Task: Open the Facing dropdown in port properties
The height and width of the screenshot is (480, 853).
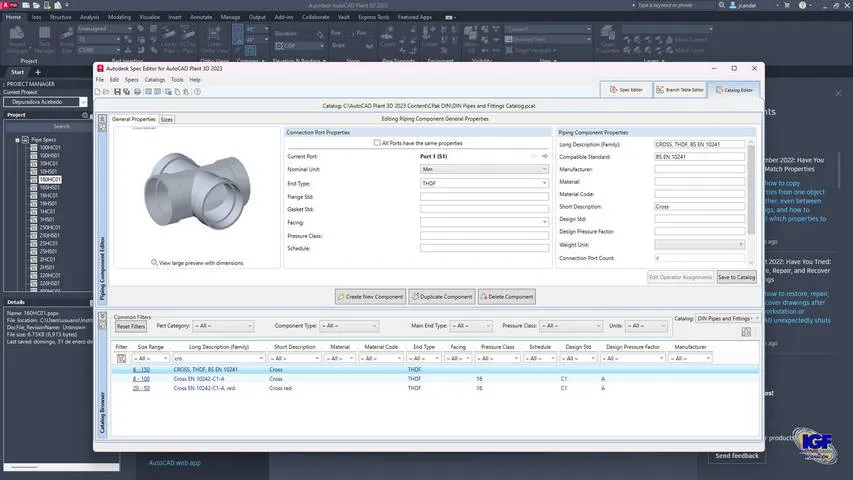Action: (x=484, y=222)
